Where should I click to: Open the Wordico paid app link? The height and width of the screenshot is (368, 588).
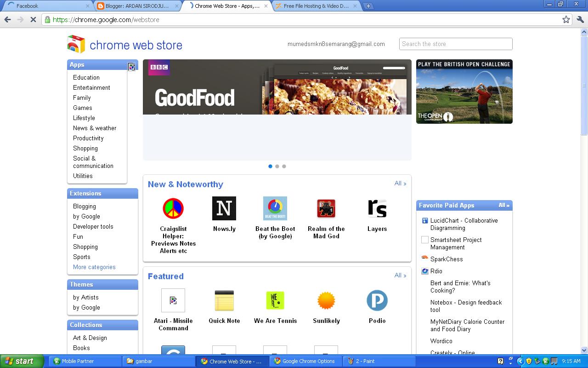[x=441, y=341]
